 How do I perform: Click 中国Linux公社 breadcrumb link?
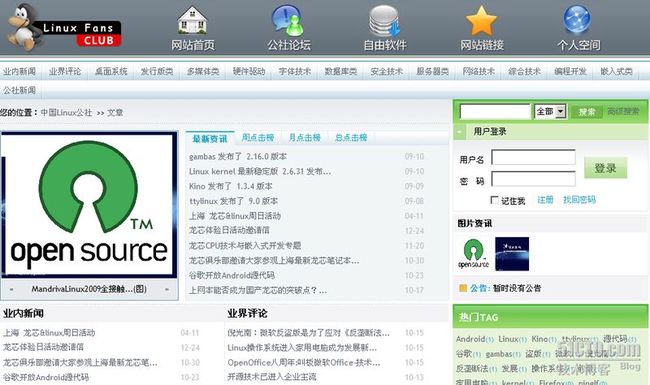(x=66, y=112)
